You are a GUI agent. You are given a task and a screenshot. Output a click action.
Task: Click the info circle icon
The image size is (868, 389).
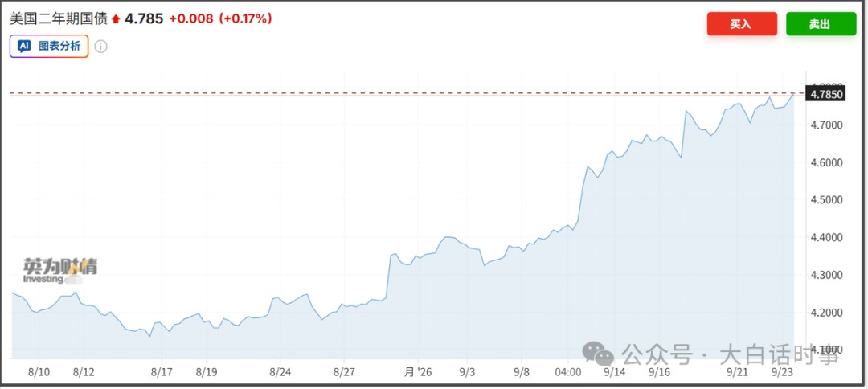pos(100,47)
